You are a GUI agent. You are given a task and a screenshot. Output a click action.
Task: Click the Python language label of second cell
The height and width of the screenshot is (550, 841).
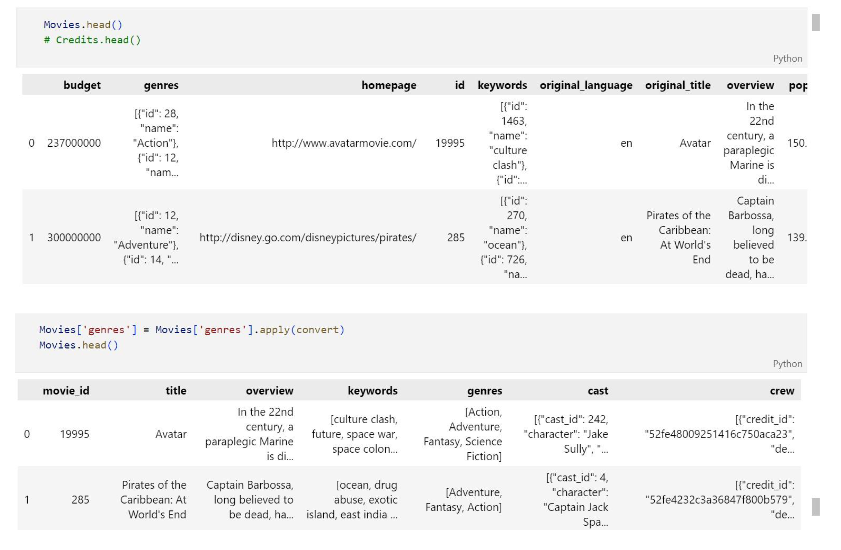pyautogui.click(x=787, y=364)
